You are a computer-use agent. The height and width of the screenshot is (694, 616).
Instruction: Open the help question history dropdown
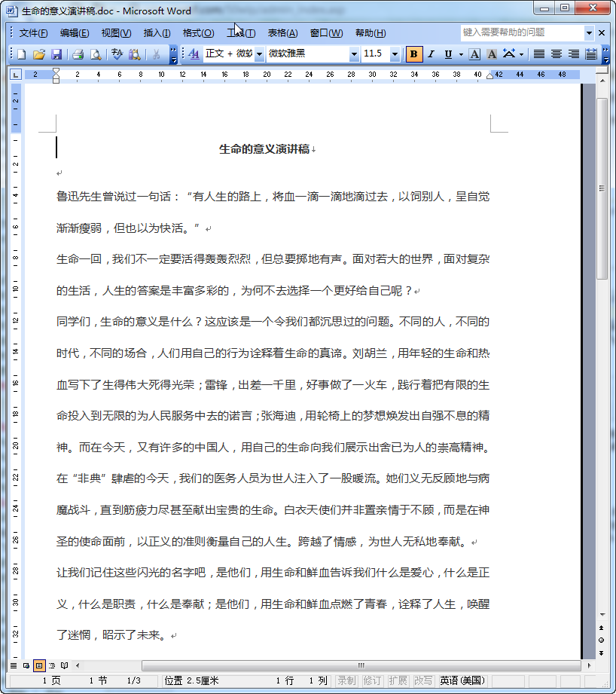pyautogui.click(x=589, y=32)
